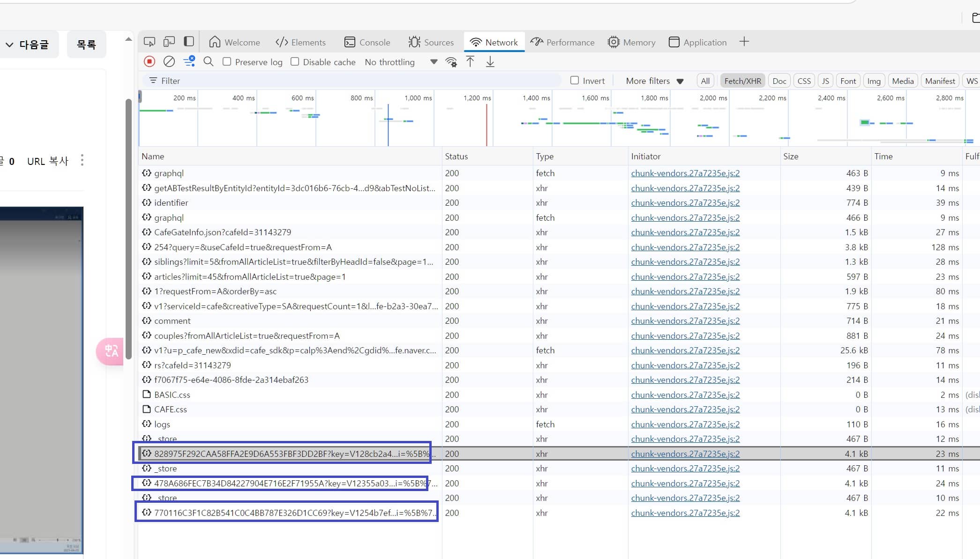Toggle the Fetch/XHR filter

click(x=742, y=81)
